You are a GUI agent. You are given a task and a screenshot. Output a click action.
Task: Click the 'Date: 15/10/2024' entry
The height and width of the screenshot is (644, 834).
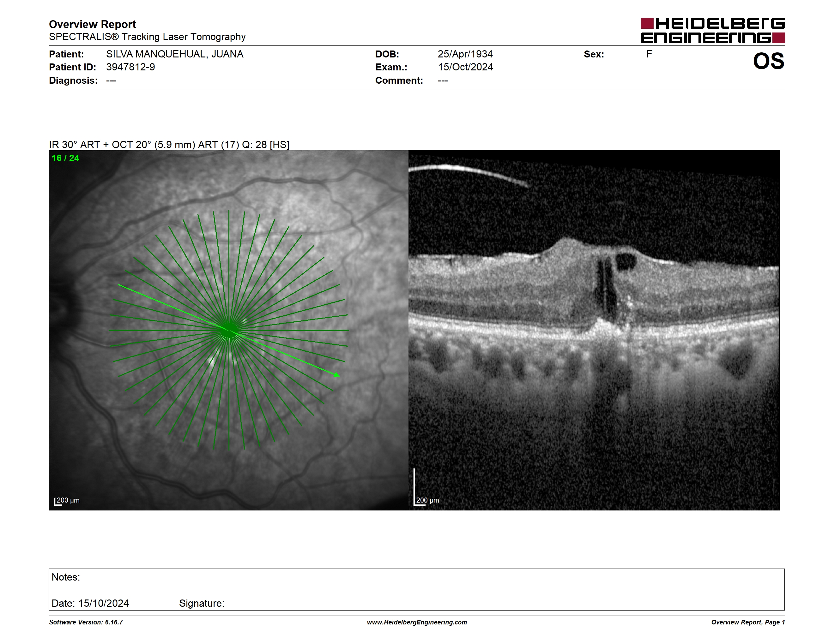(x=90, y=603)
